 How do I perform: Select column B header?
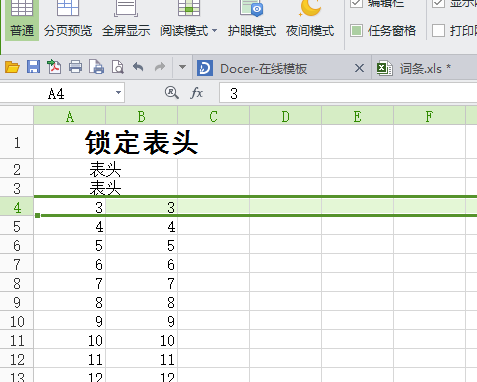(142, 117)
